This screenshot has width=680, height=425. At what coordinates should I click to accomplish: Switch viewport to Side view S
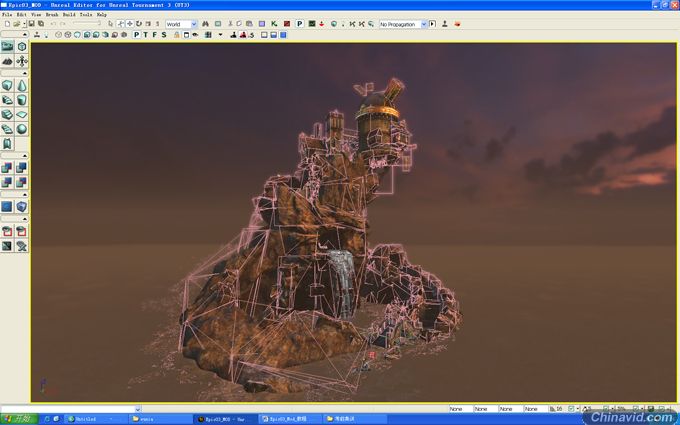coord(164,35)
